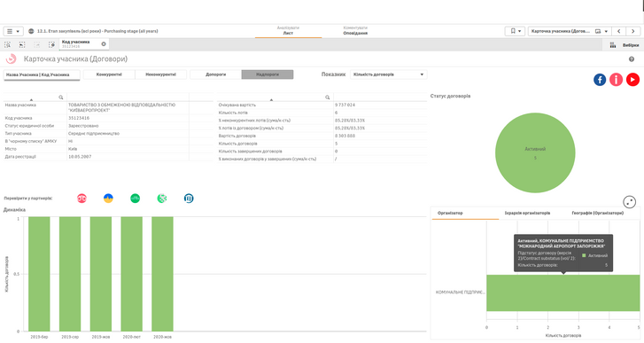The image size is (644, 343).
Task: Switch to Ієрархія організаторів tab
Action: tap(527, 213)
